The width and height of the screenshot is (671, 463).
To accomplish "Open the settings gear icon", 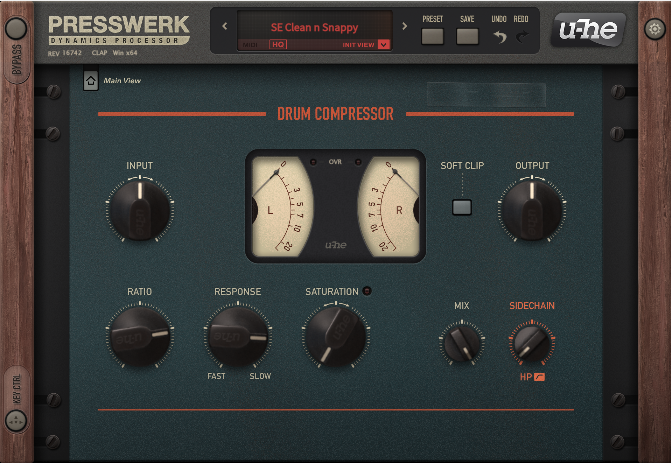I will click(x=655, y=29).
